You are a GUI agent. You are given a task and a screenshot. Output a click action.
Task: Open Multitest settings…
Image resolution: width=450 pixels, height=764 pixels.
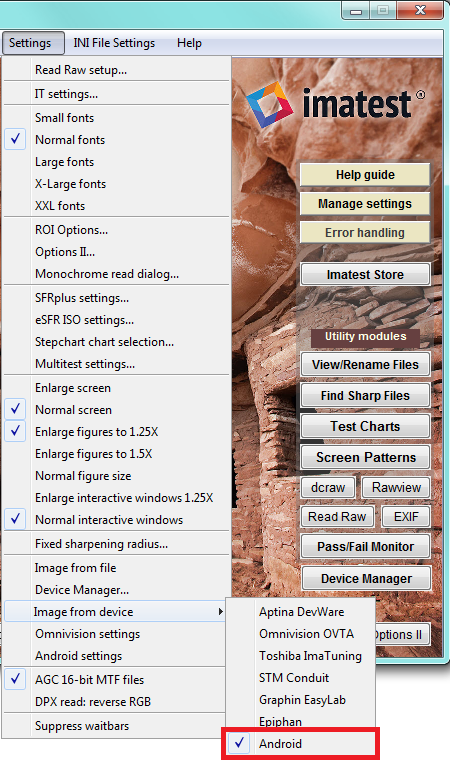tap(117, 363)
